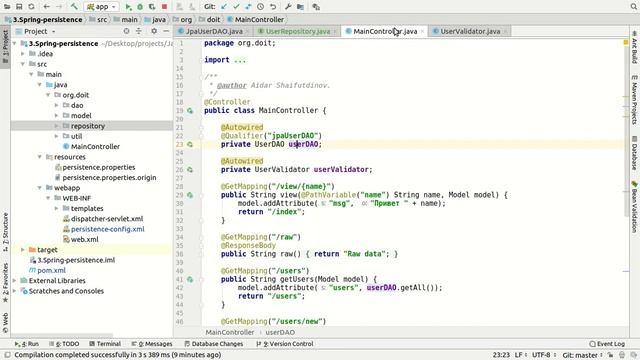Switch to the UserRepository.java tab
640x360 pixels.
click(298, 31)
